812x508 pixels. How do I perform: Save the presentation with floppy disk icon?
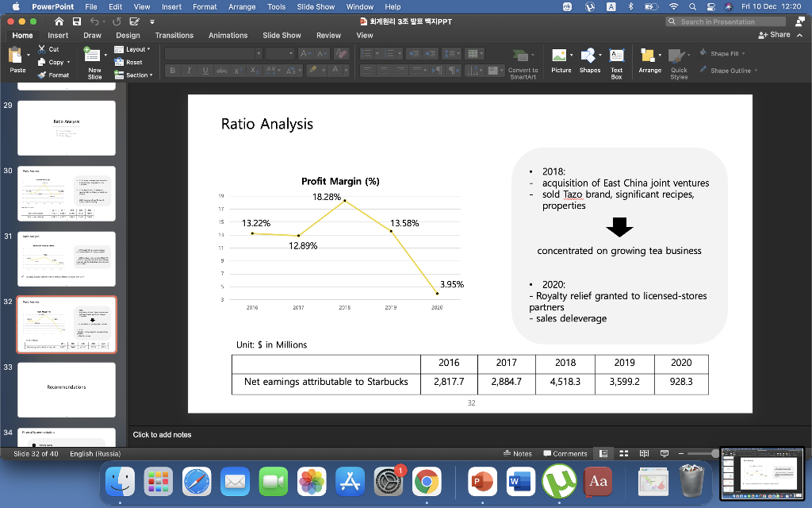tap(77, 21)
